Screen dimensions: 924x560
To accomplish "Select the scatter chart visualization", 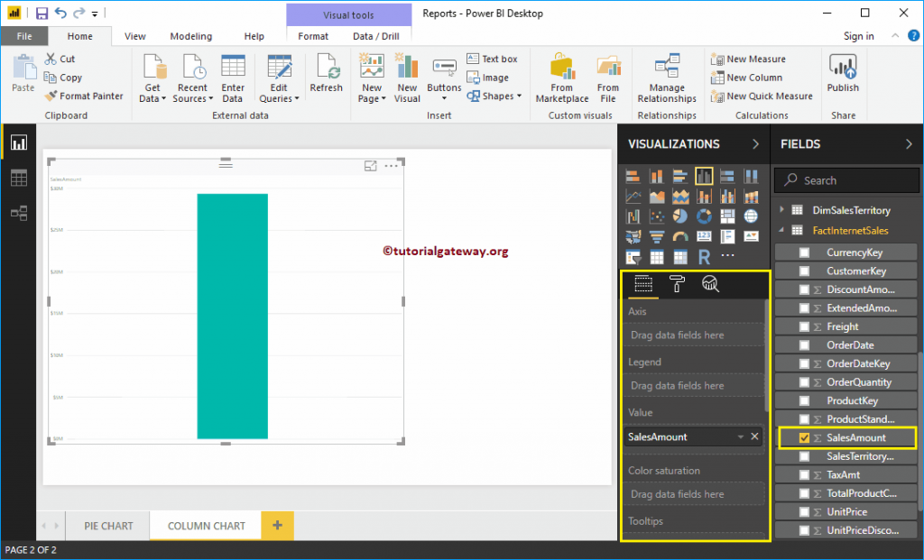I will coord(657,216).
